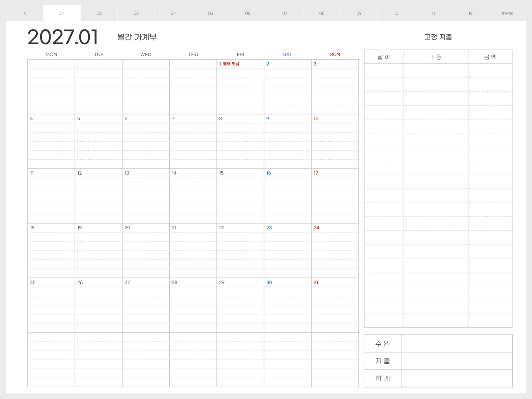Screen dimensions: 532x399
Task: Click the 지출 input field
Action: click(456, 361)
